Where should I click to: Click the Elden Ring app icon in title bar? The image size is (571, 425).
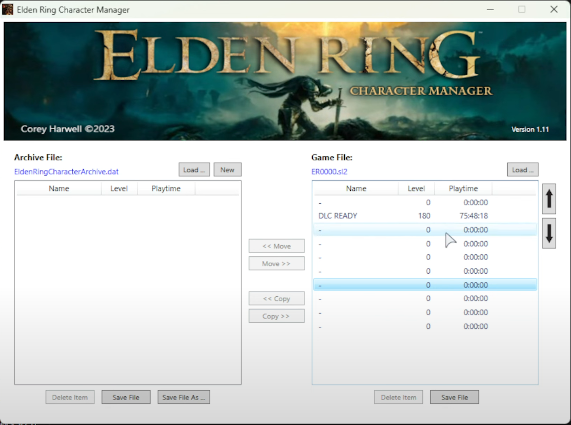pos(7,9)
